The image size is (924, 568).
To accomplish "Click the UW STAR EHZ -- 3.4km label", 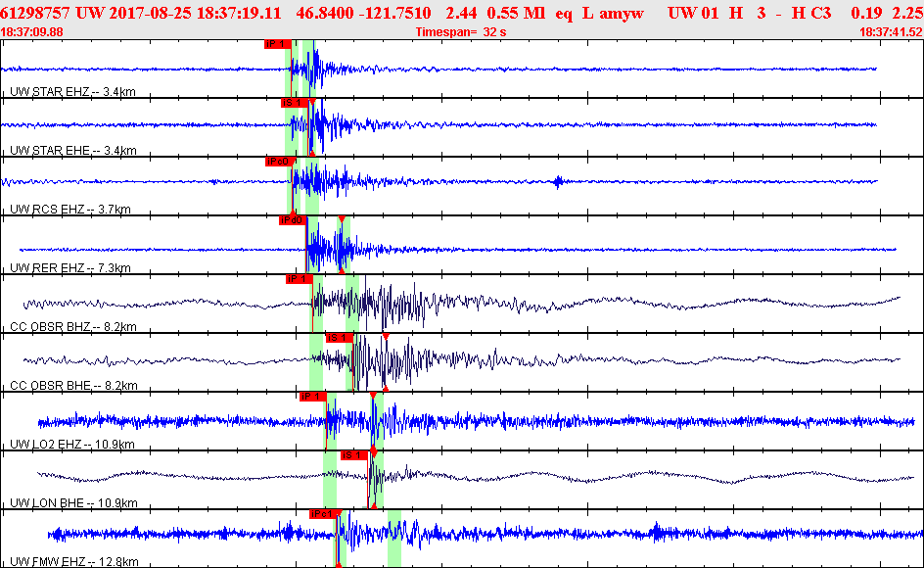I will 72,92.
